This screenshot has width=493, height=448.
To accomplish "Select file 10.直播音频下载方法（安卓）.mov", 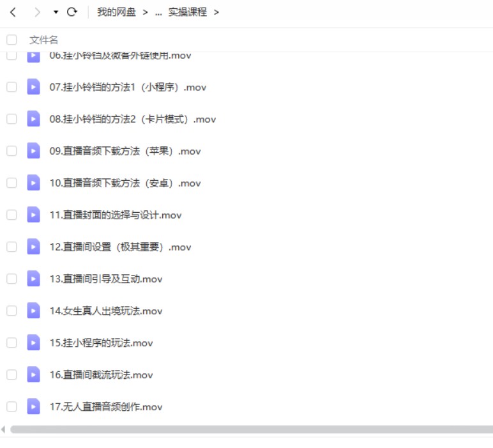I will pos(125,183).
